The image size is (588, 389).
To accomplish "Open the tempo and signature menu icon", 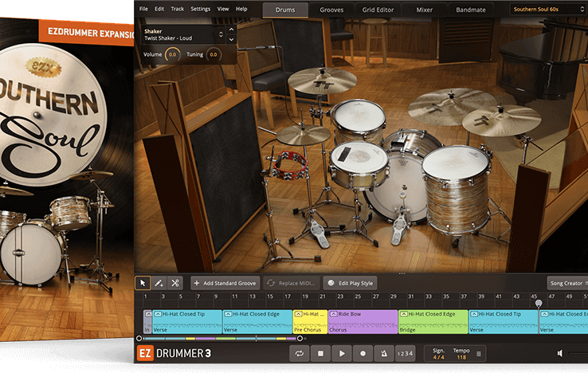I will pos(479,354).
